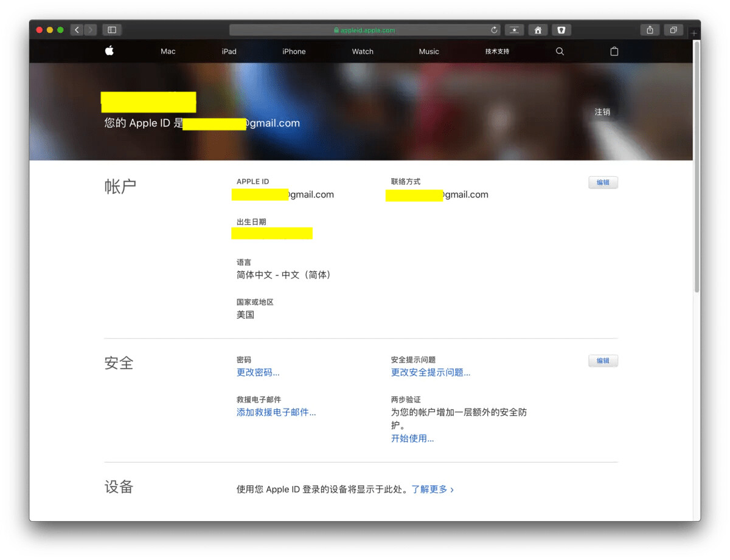Open the Share menu in Safari
The width and height of the screenshot is (730, 560).
pos(650,30)
